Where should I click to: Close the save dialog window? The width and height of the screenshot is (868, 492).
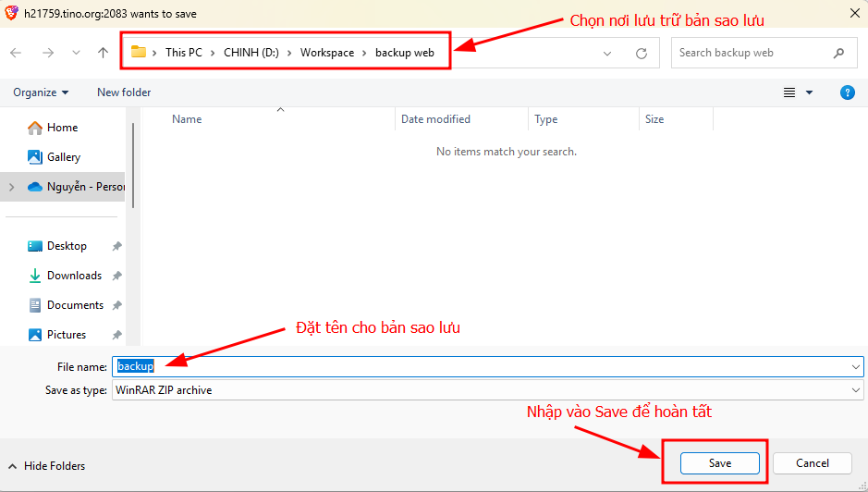click(855, 13)
